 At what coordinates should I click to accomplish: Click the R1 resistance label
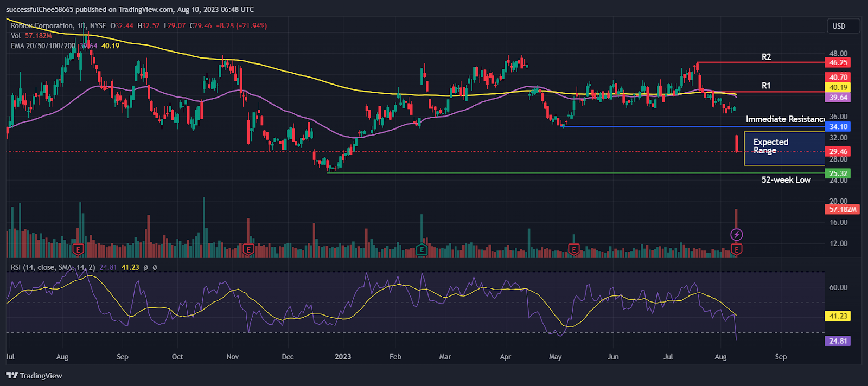(x=766, y=86)
